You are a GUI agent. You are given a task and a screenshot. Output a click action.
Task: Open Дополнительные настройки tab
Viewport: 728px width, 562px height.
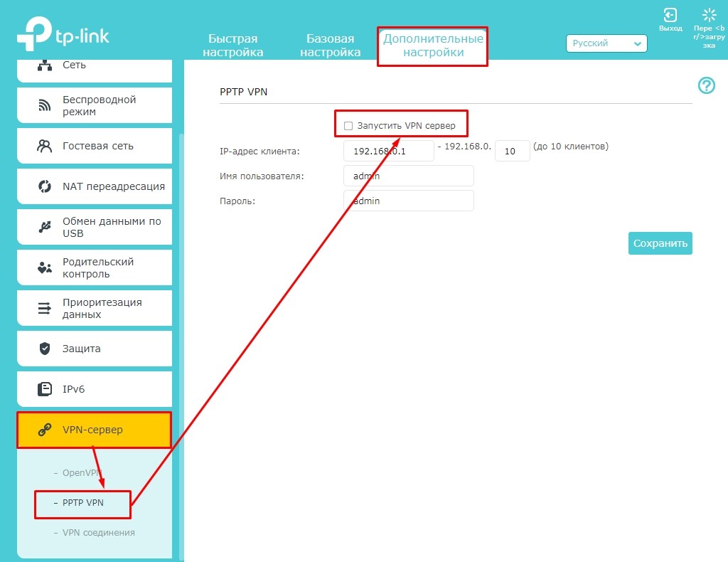pos(433,45)
